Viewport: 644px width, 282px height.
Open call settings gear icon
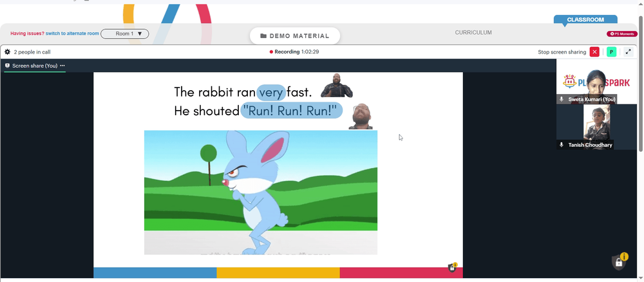[7, 52]
